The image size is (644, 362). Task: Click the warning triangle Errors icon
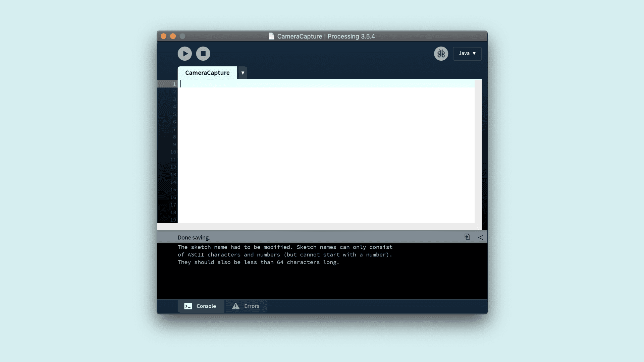click(236, 306)
